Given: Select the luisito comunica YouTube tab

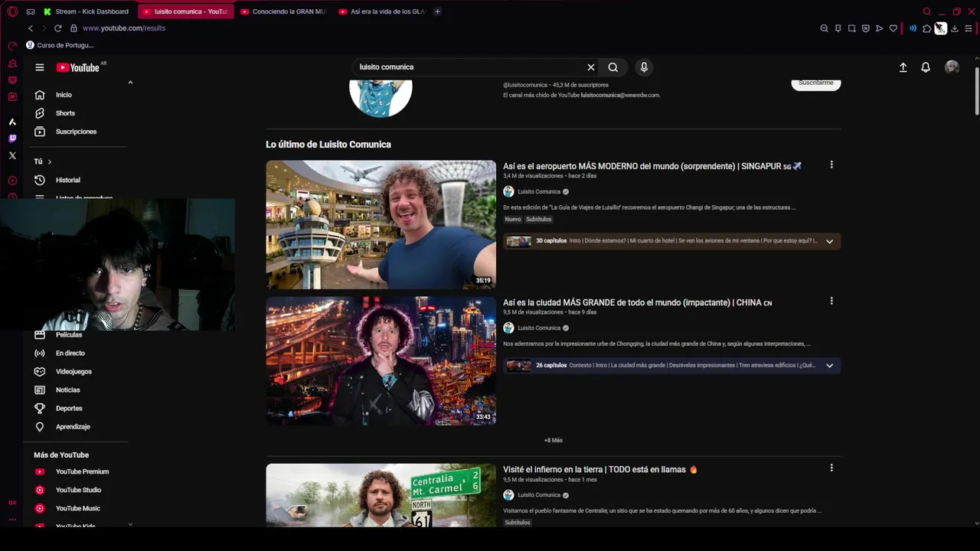Looking at the screenshot, I should coord(185,11).
